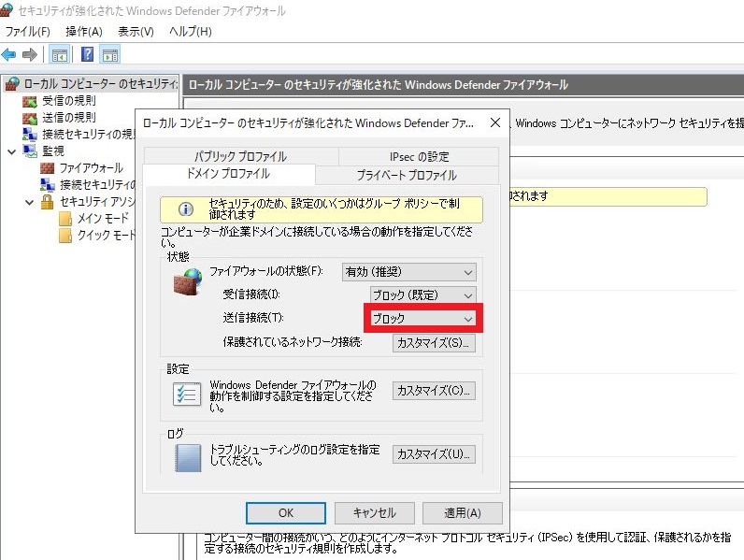Image resolution: width=744 pixels, height=560 pixels.
Task: Open Help via blue question mark icon
Action: [87, 54]
